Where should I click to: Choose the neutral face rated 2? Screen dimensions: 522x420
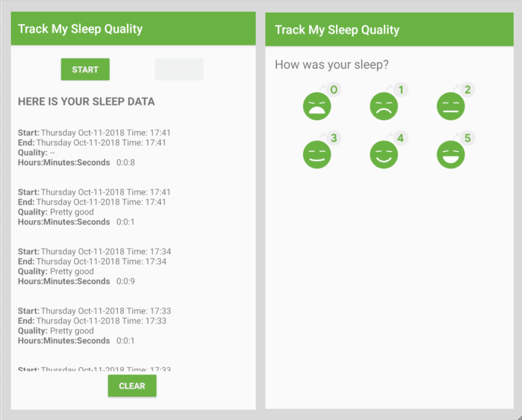(x=451, y=106)
